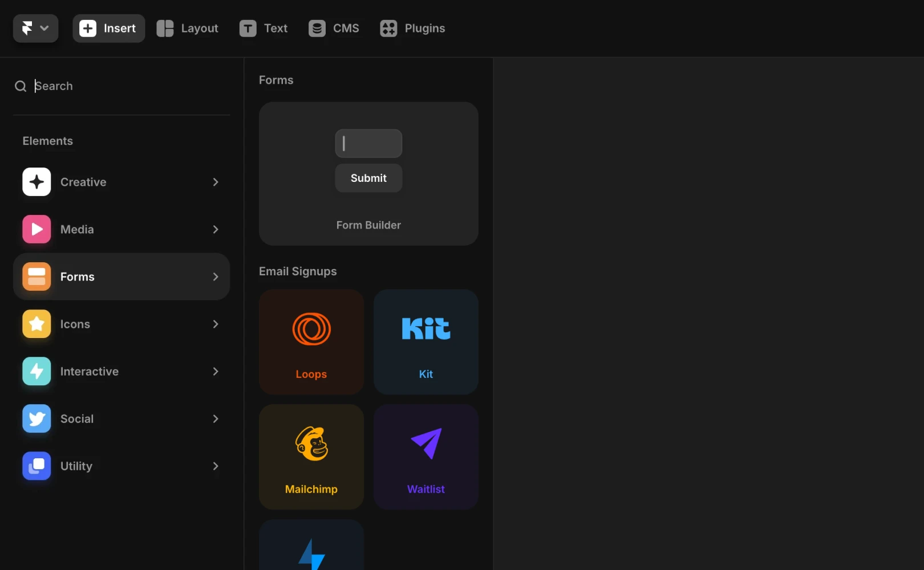Click the Interactive lightning icon
The image size is (924, 570).
[x=37, y=371]
